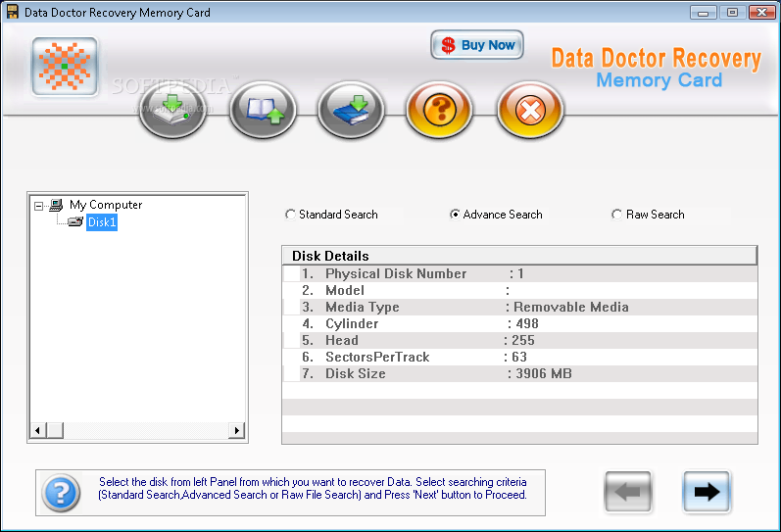Click the Model row
This screenshot has height=532, width=781.
pos(519,290)
